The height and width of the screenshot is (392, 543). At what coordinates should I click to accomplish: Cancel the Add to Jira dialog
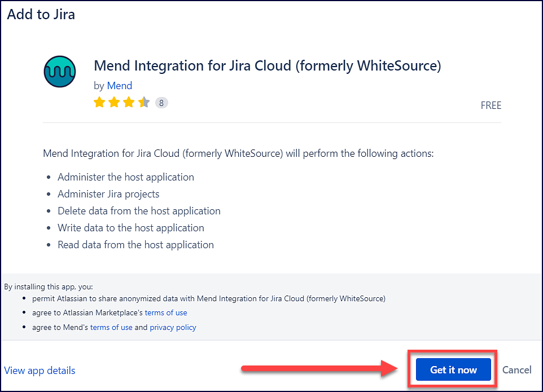click(516, 370)
